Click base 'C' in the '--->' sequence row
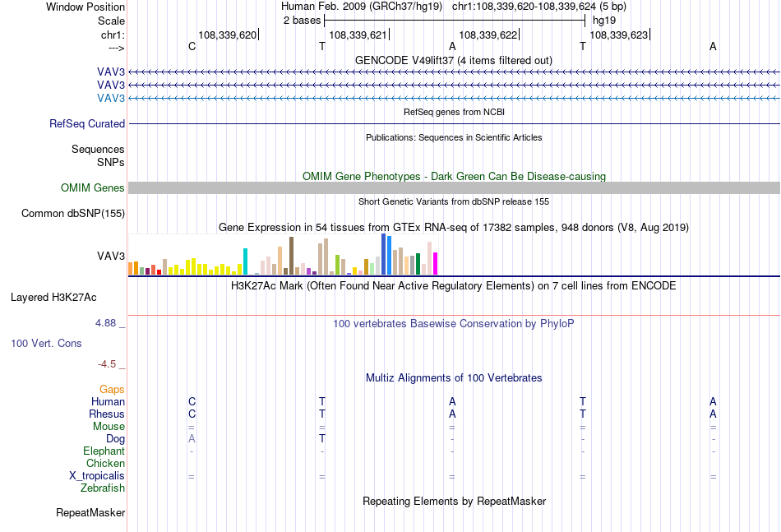 pyautogui.click(x=192, y=46)
